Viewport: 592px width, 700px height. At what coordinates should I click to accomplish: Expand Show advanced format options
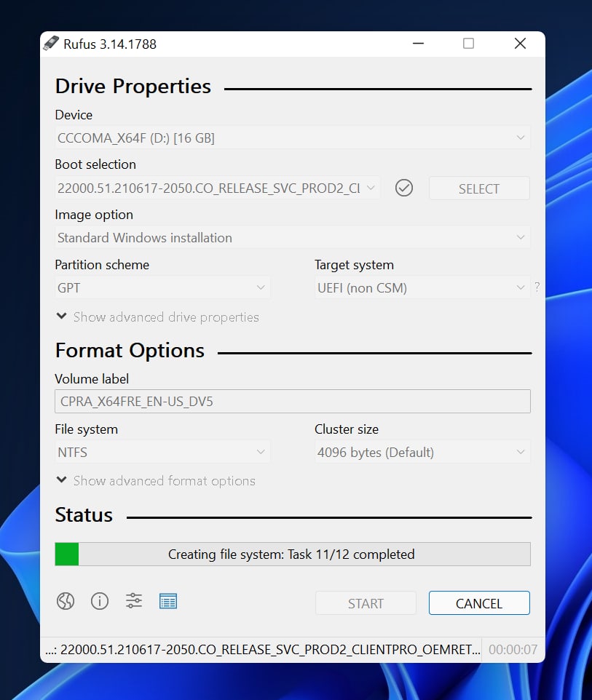click(x=156, y=481)
